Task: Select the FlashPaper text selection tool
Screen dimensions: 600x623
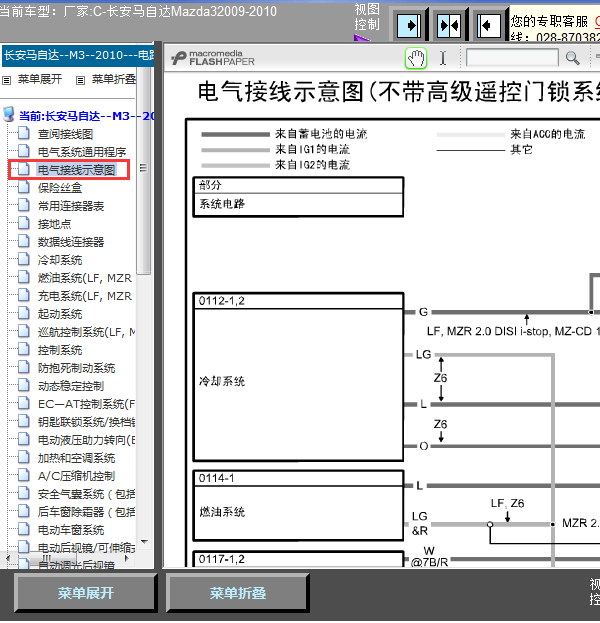Action: tap(443, 58)
